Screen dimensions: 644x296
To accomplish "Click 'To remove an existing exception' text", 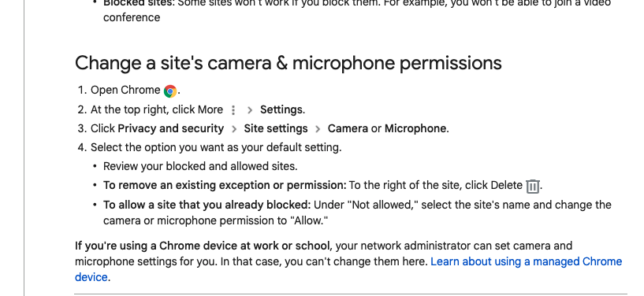I will (225, 185).
